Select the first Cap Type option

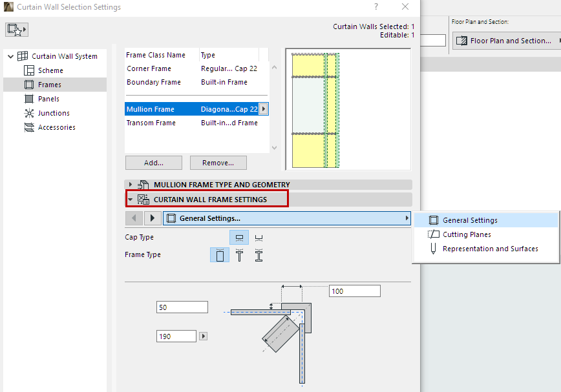tap(239, 238)
